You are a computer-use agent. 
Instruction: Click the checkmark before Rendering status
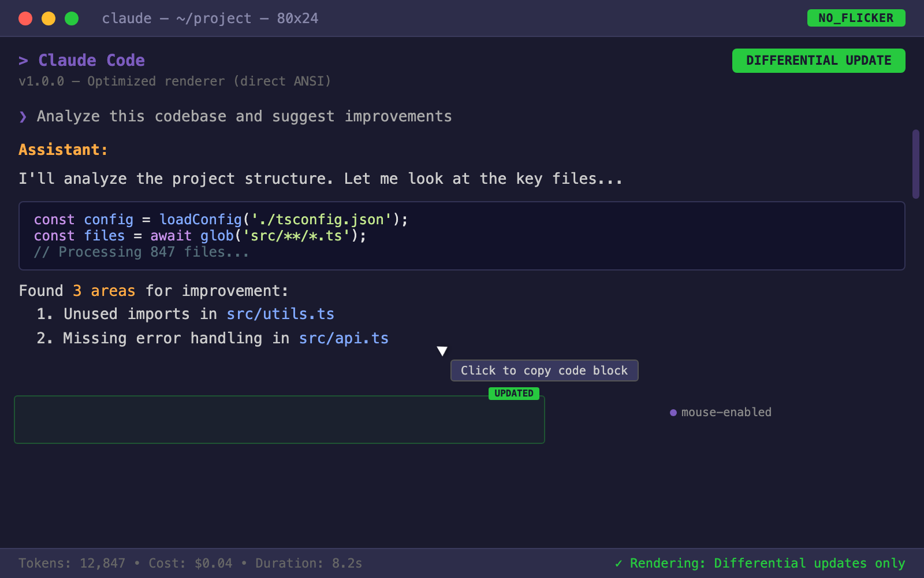619,563
